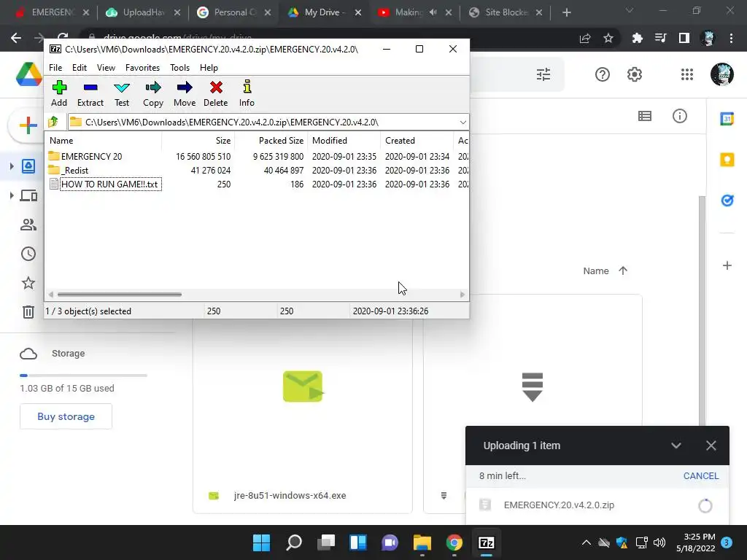This screenshot has width=747, height=560.
Task: Cancel the Google Drive upload
Action: point(701,475)
